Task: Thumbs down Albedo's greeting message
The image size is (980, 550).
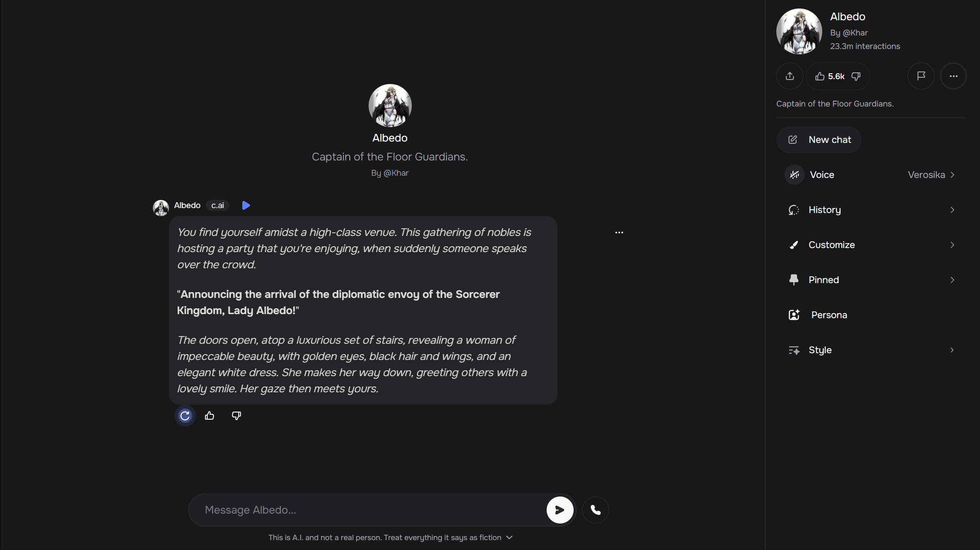Action: coord(236,416)
